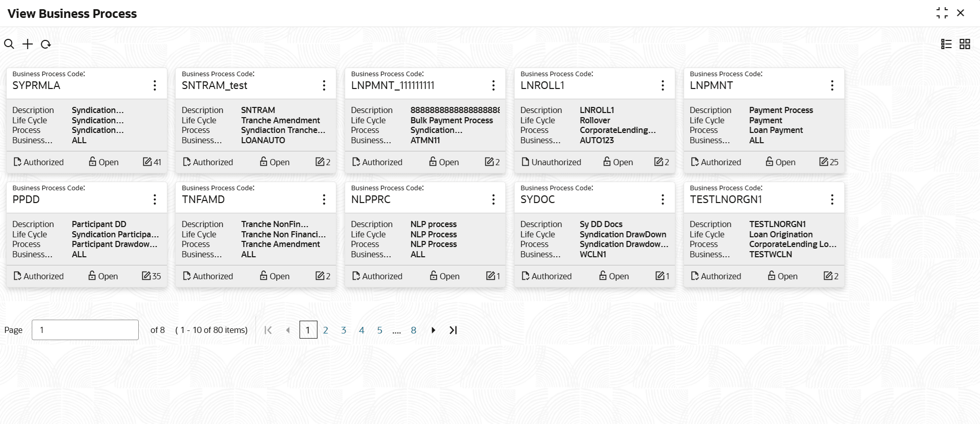The image size is (980, 424).
Task: Expand the TESTLNORGN1 card actions menu
Action: (832, 199)
